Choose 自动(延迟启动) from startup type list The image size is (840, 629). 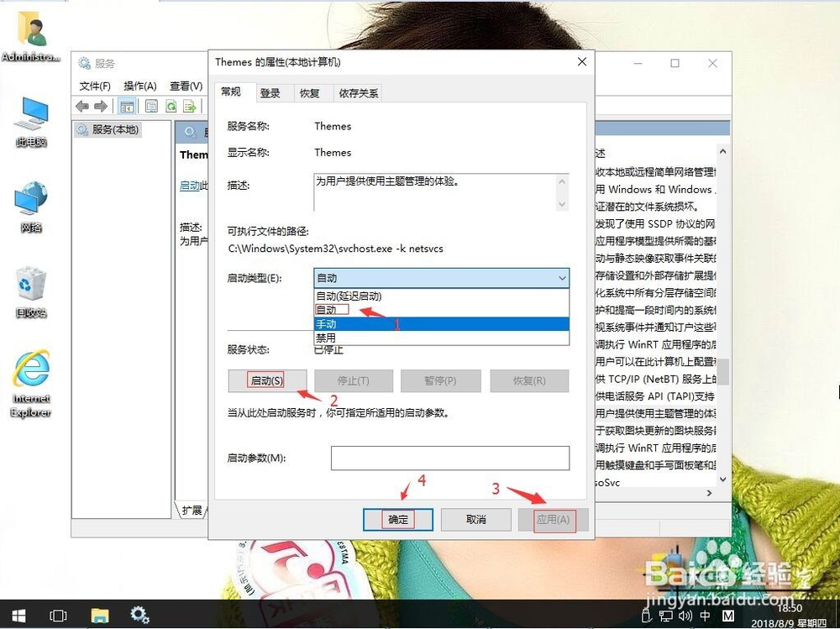pos(442,296)
